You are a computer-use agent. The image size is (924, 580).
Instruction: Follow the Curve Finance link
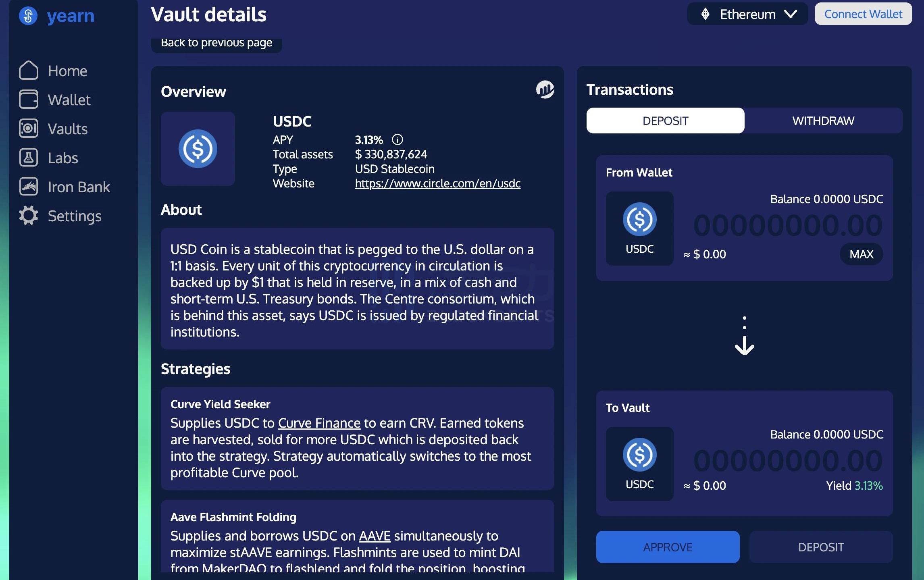pyautogui.click(x=319, y=423)
